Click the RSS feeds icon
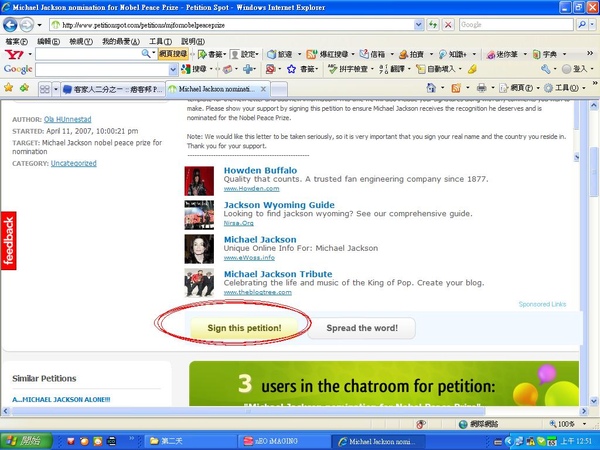Viewport: 600px width, 450px height. 456,88
